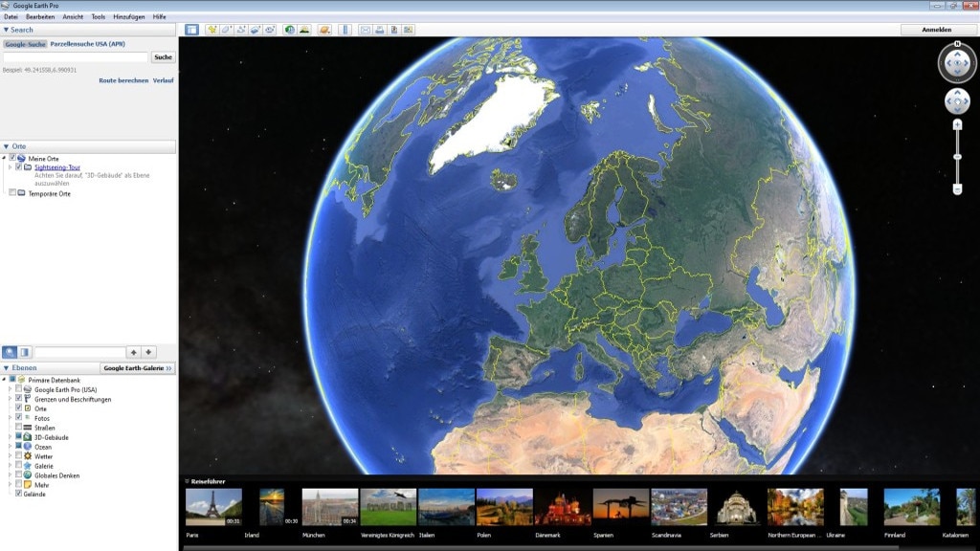This screenshot has width=980, height=551.
Task: Record a tour with the toolbar icon
Action: [270, 30]
